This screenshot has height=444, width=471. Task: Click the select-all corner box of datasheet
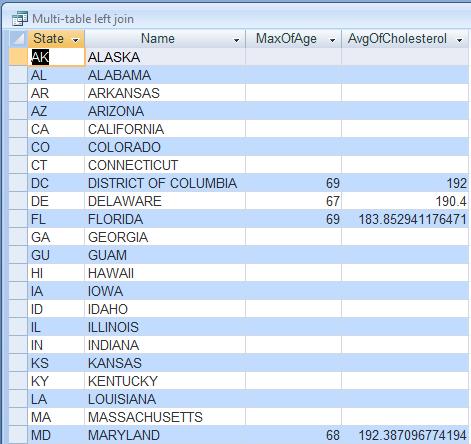coord(18,39)
